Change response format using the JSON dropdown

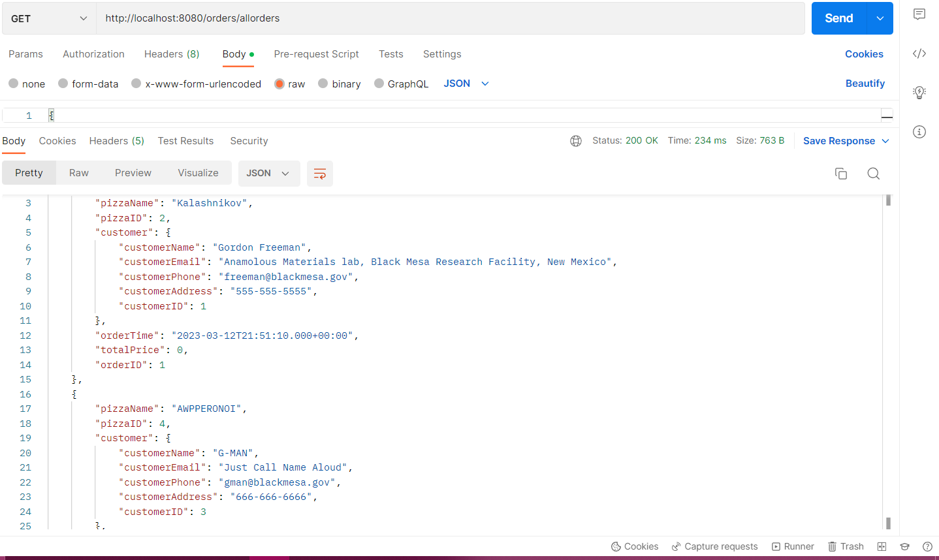[x=268, y=173]
